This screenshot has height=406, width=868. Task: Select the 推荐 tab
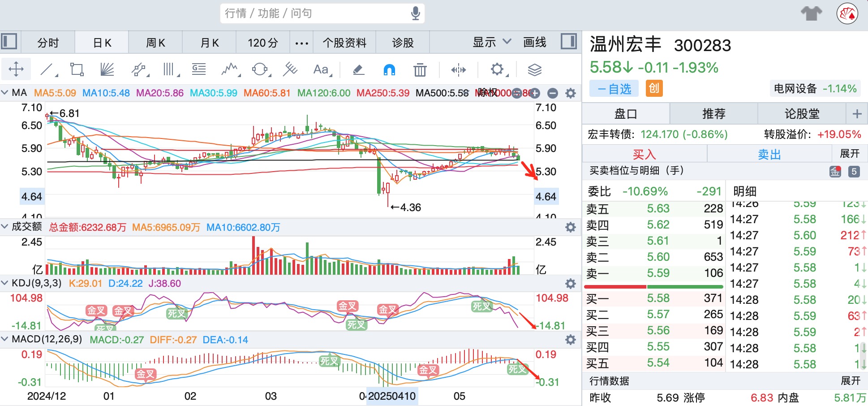[713, 114]
